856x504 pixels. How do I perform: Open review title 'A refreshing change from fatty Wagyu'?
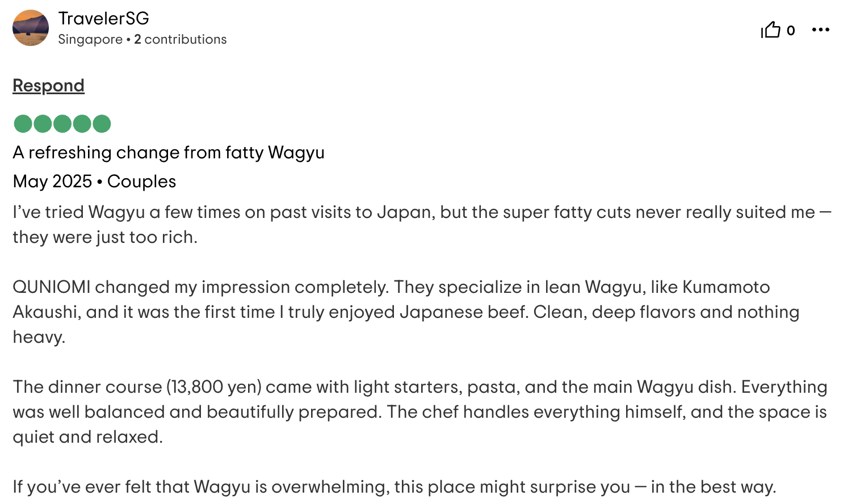(169, 153)
